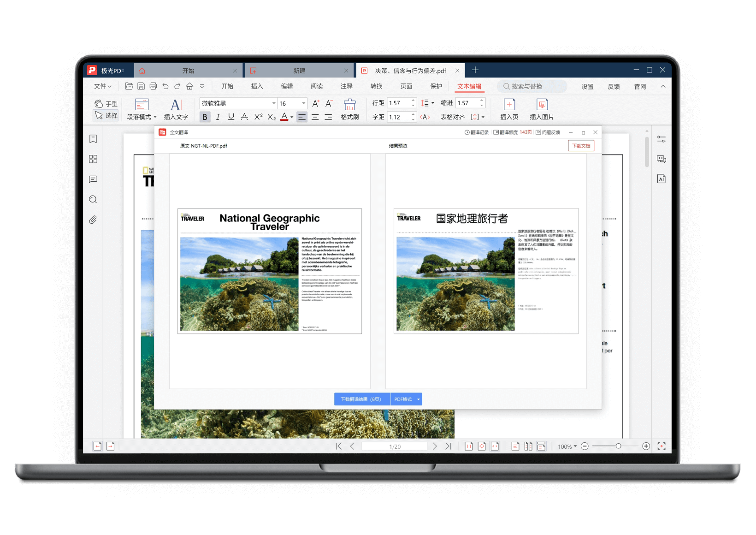Screen dimensions: 756x535
Task: Open the attachments paperclip panel
Action: [93, 220]
